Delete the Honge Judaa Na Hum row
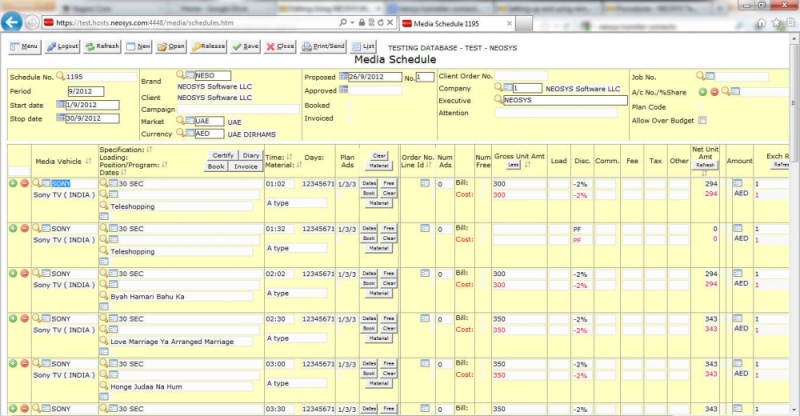This screenshot has width=800, height=416. 24,363
